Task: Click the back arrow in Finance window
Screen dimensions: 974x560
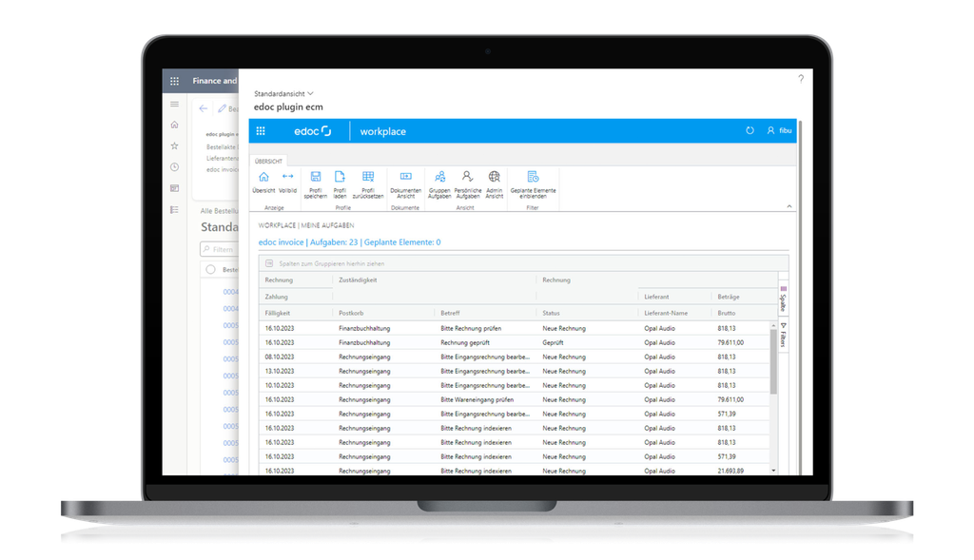Action: [x=204, y=108]
